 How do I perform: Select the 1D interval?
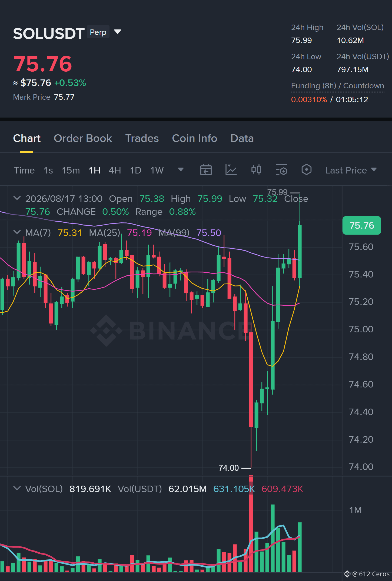point(136,170)
